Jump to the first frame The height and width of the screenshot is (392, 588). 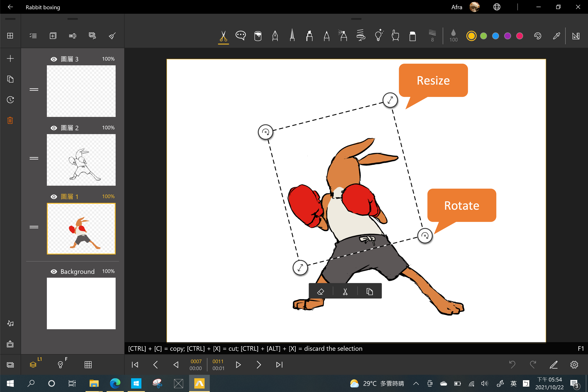(x=135, y=365)
